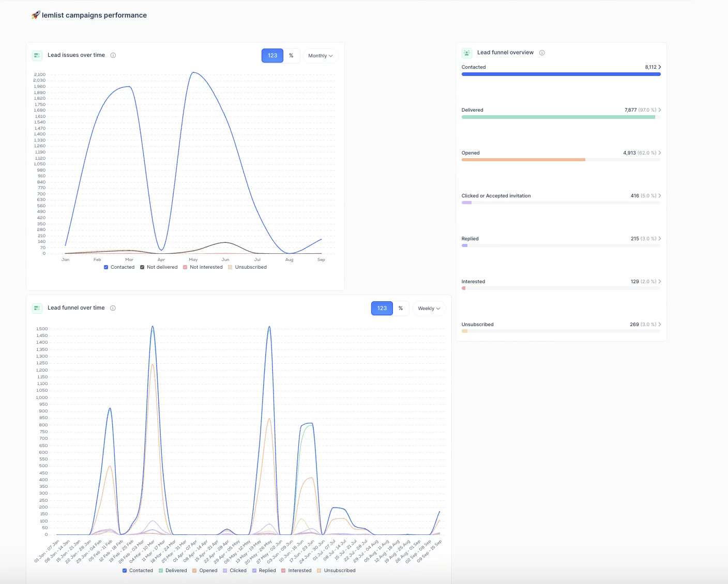
Task: Toggle the Clicked legend checkbox
Action: coord(225,571)
